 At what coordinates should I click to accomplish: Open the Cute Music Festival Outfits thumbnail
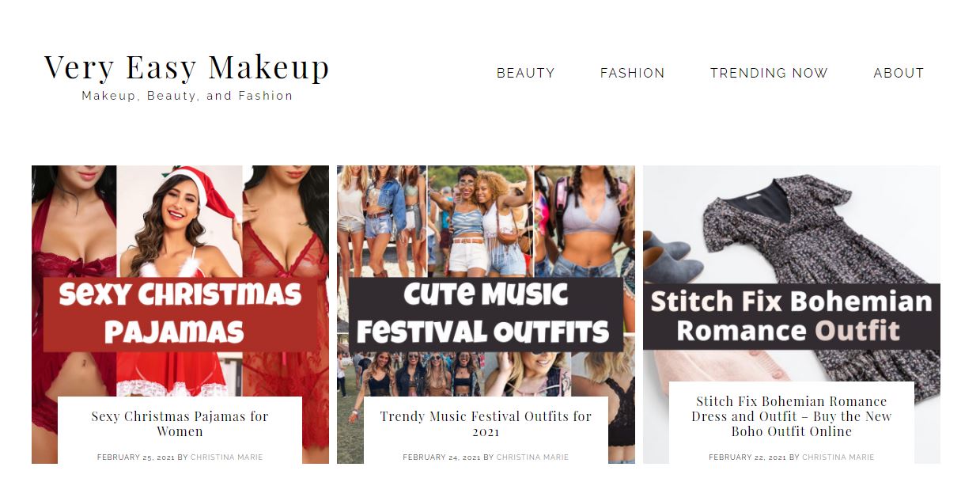pos(486,281)
